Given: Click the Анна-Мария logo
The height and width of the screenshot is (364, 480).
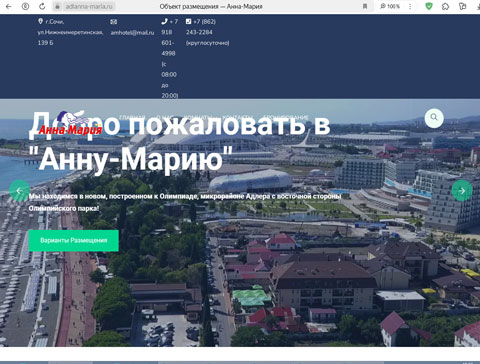Looking at the screenshot, I should (x=71, y=123).
